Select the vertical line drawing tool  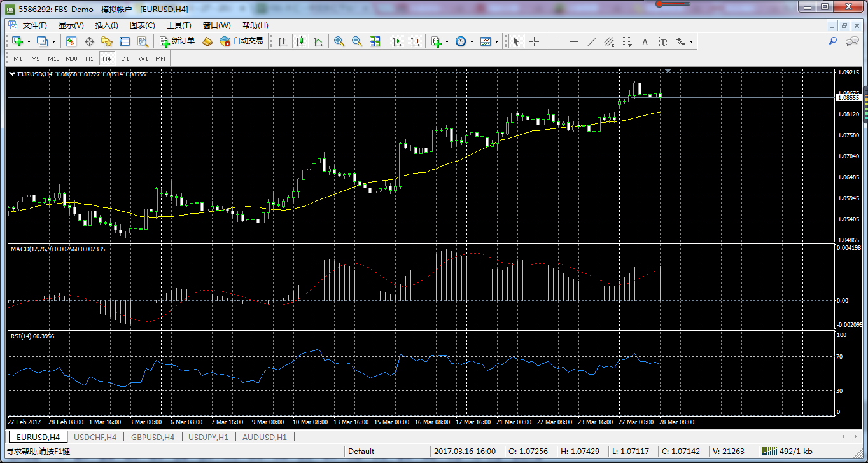coord(556,41)
